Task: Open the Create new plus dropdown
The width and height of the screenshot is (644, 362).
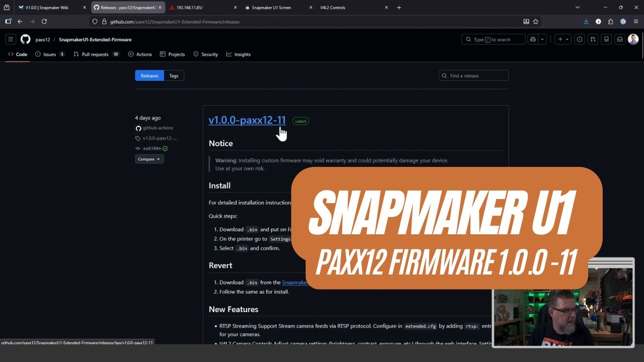Action: [563, 39]
